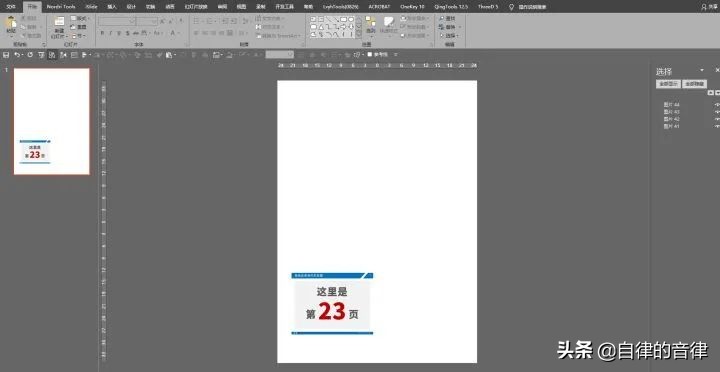Screen dimensions: 720x372
Task: Open the Shape Fill color menu
Action: 415,18
